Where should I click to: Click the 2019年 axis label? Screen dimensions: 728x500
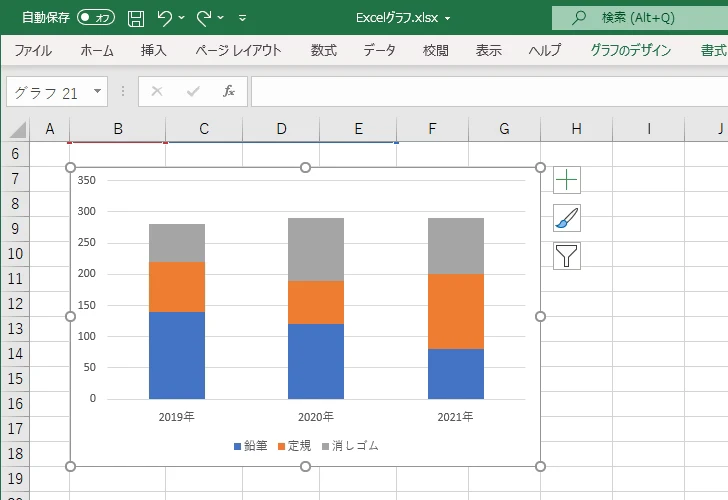176,417
